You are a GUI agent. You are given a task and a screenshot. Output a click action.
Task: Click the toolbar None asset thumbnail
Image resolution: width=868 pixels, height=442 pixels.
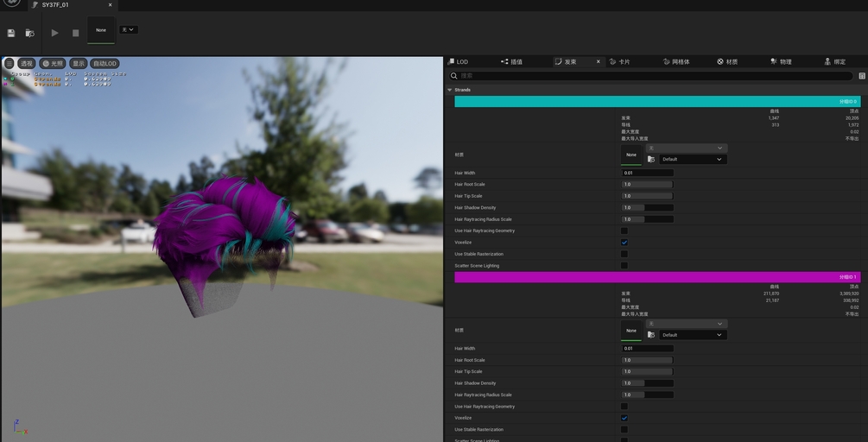click(x=101, y=30)
